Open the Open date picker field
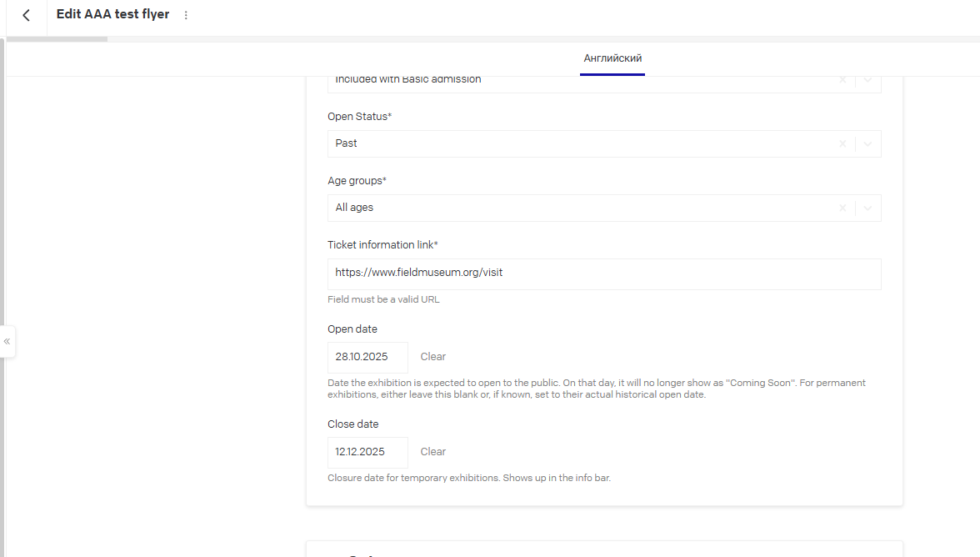This screenshot has height=557, width=980. [367, 357]
